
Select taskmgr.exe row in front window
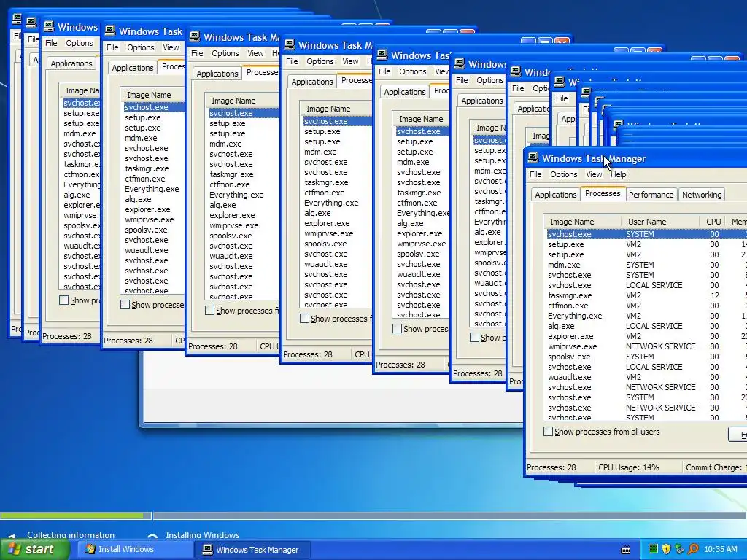[646, 295]
